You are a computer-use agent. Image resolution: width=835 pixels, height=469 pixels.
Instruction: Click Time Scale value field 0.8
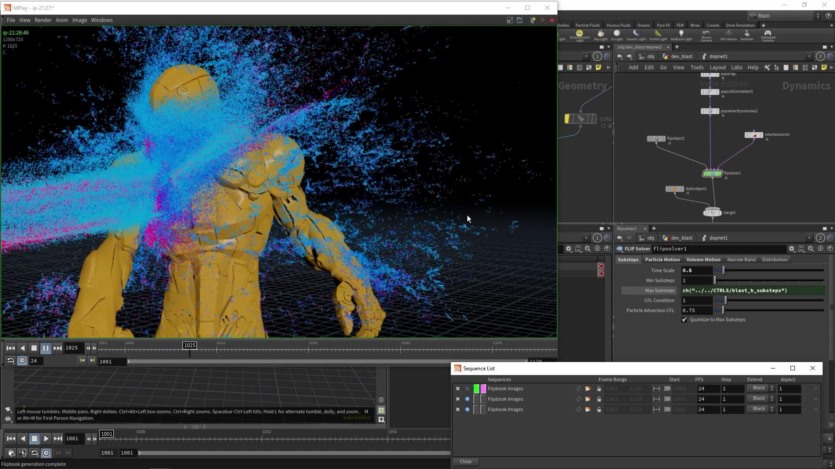point(697,270)
